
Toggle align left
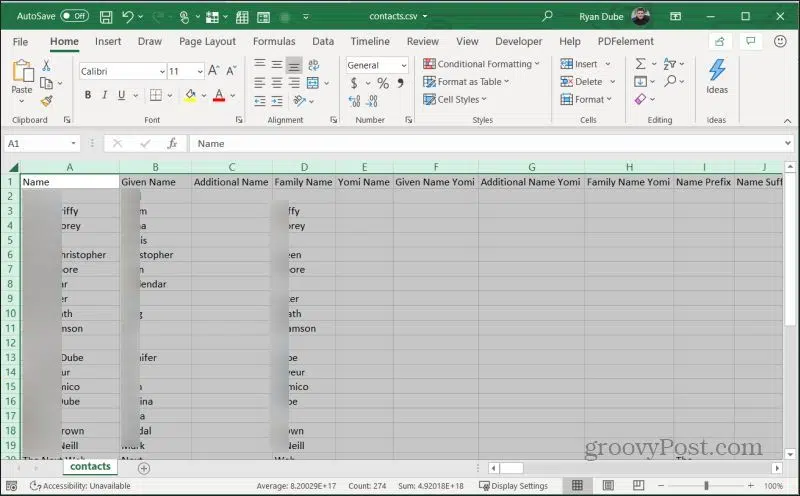click(260, 83)
